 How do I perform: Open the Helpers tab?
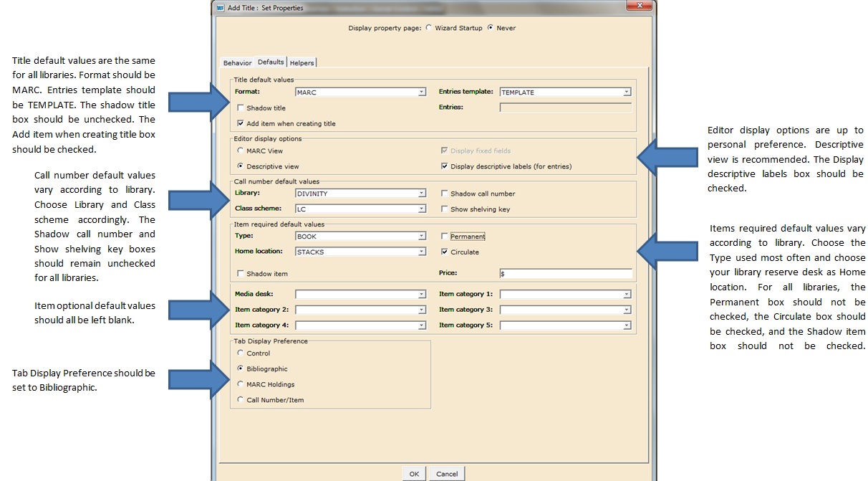tap(302, 63)
